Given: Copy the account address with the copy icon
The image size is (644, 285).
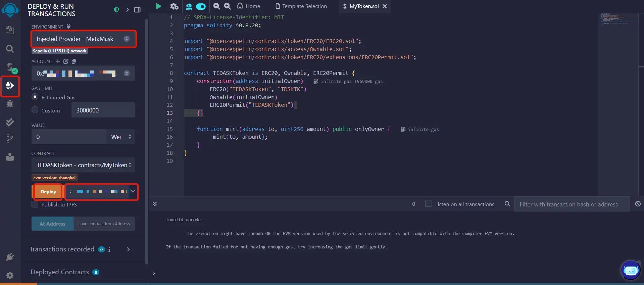Looking at the screenshot, I should [74, 61].
